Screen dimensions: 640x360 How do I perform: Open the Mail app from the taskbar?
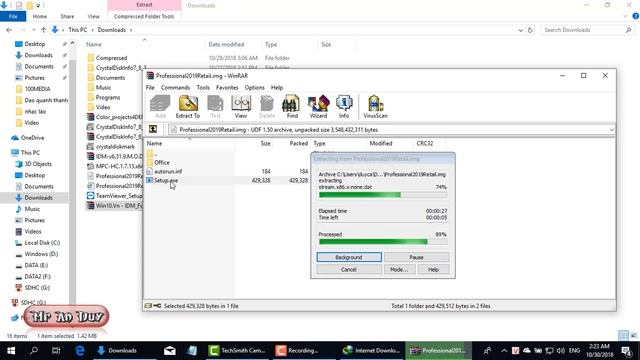[170, 351]
